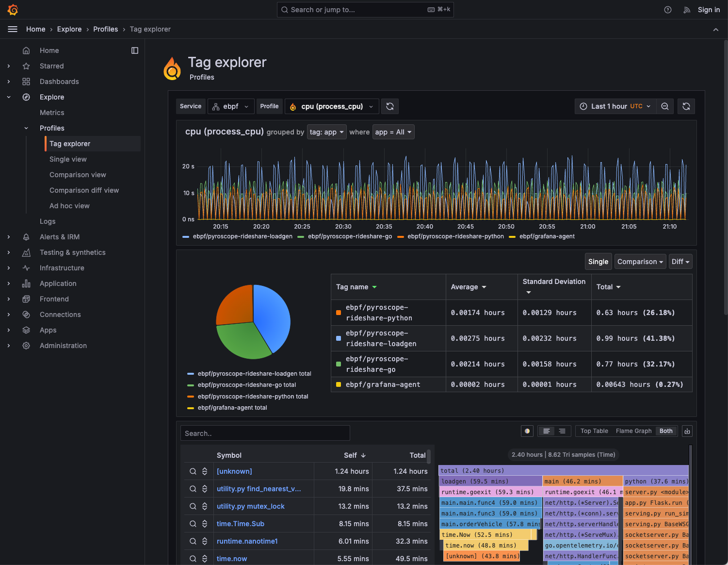Click the time.Time.Sub symbol link
Image resolution: width=728 pixels, height=565 pixels.
click(241, 524)
